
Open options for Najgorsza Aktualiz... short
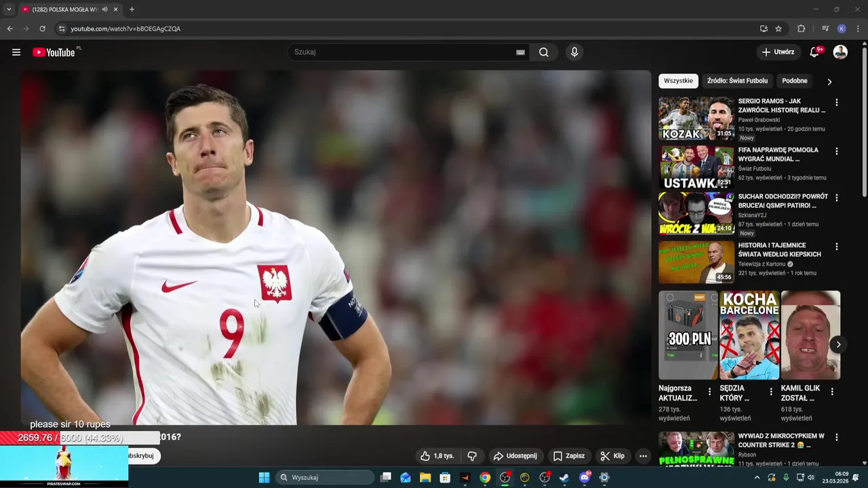[x=709, y=392]
